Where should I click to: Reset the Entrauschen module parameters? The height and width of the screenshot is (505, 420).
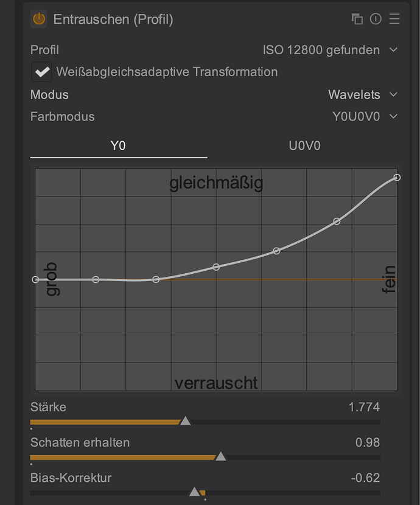click(x=376, y=19)
